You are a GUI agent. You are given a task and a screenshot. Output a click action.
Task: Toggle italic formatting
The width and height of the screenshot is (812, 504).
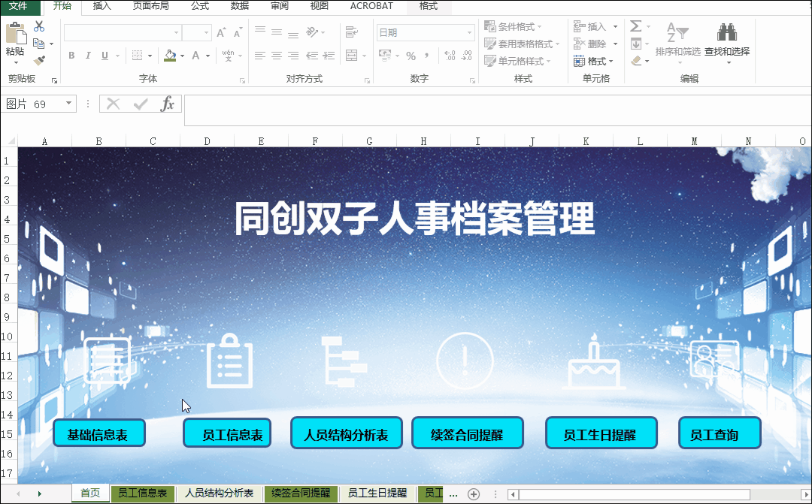[x=88, y=56]
